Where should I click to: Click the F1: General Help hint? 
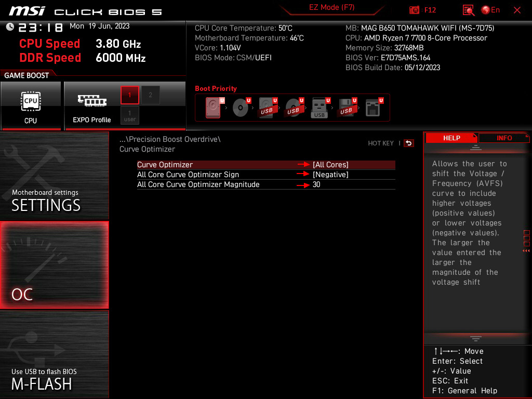(x=464, y=391)
